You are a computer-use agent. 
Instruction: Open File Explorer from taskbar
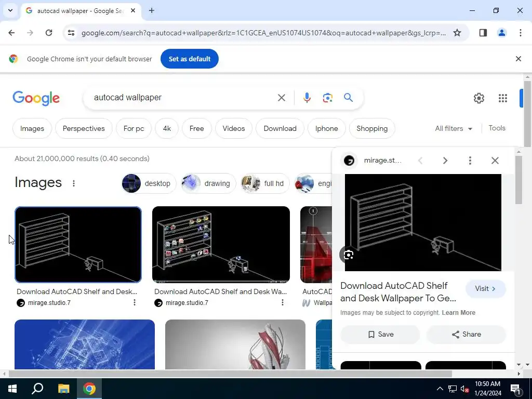click(63, 389)
